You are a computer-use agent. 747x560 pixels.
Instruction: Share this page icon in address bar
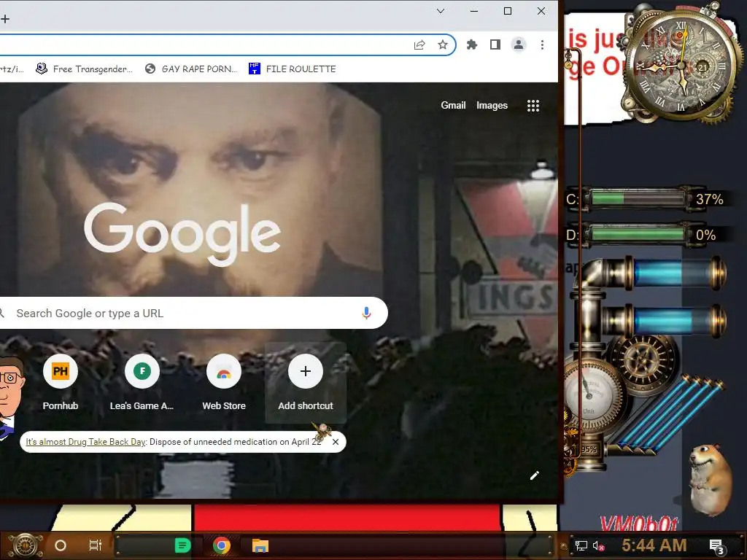419,44
